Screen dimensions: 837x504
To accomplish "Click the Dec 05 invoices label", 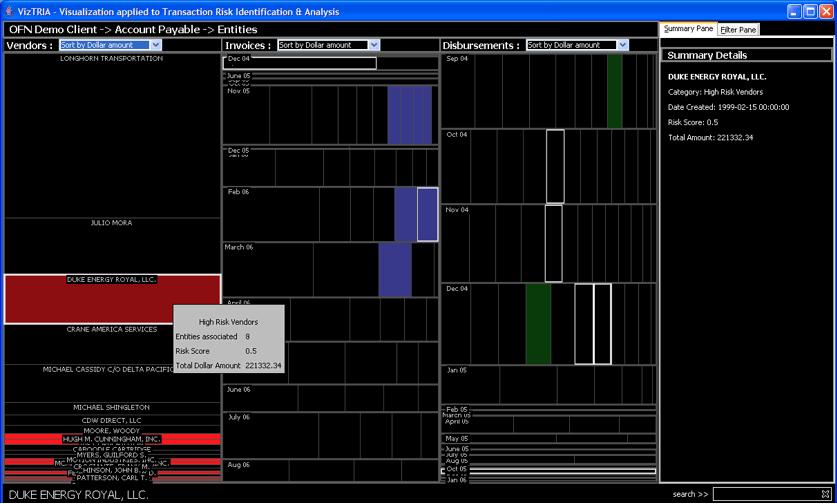I will [238, 151].
